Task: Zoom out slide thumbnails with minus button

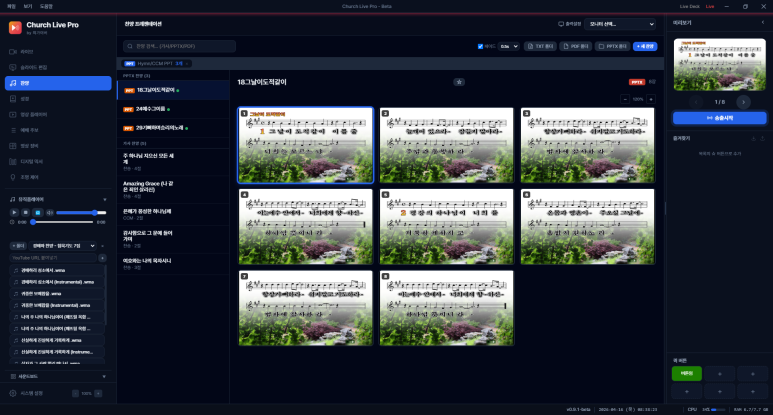Action: [625, 100]
